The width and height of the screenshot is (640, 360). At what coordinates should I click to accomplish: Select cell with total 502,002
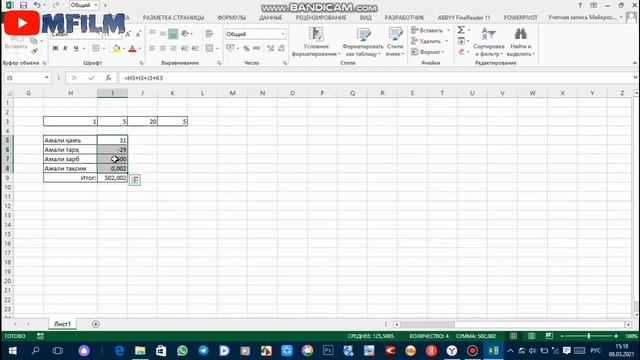click(x=113, y=178)
